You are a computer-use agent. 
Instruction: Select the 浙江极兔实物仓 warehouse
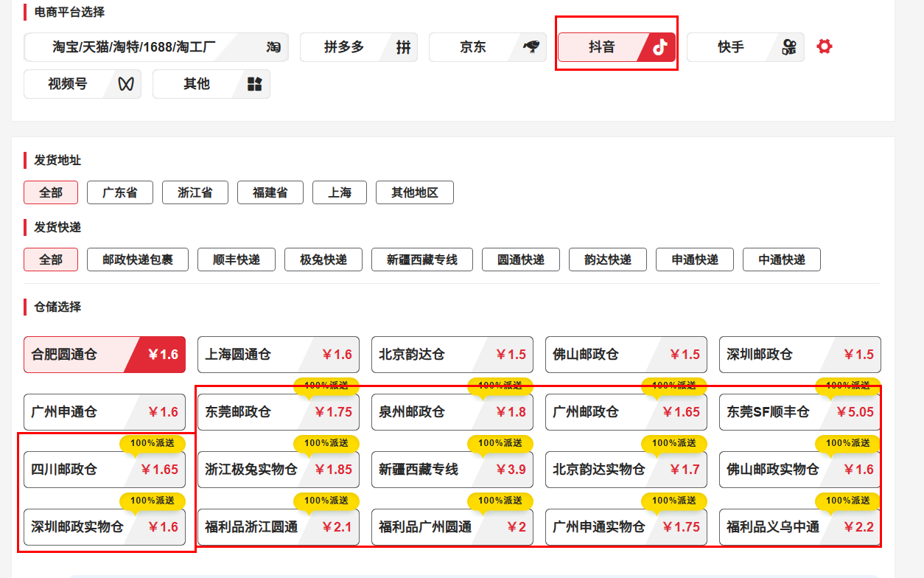coord(279,470)
